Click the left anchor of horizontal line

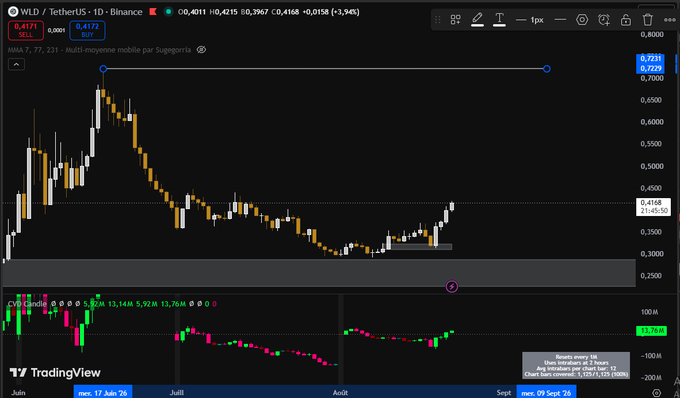103,69
